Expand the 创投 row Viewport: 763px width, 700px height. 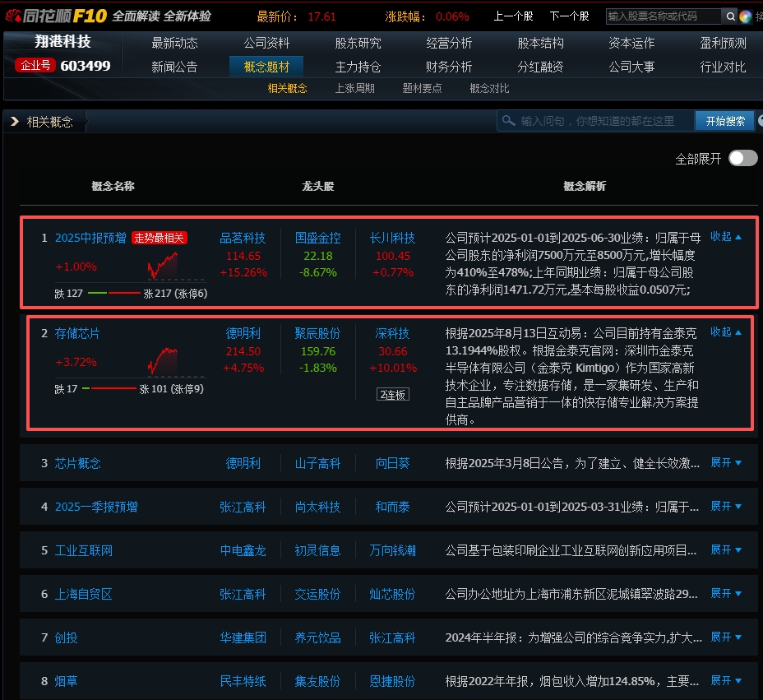pyautogui.click(x=725, y=637)
